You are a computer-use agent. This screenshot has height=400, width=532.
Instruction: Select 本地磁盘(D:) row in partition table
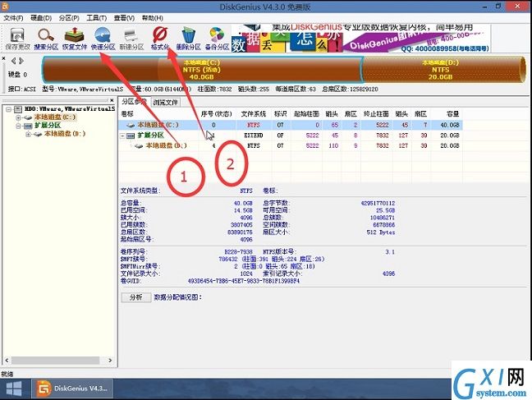click(290, 145)
